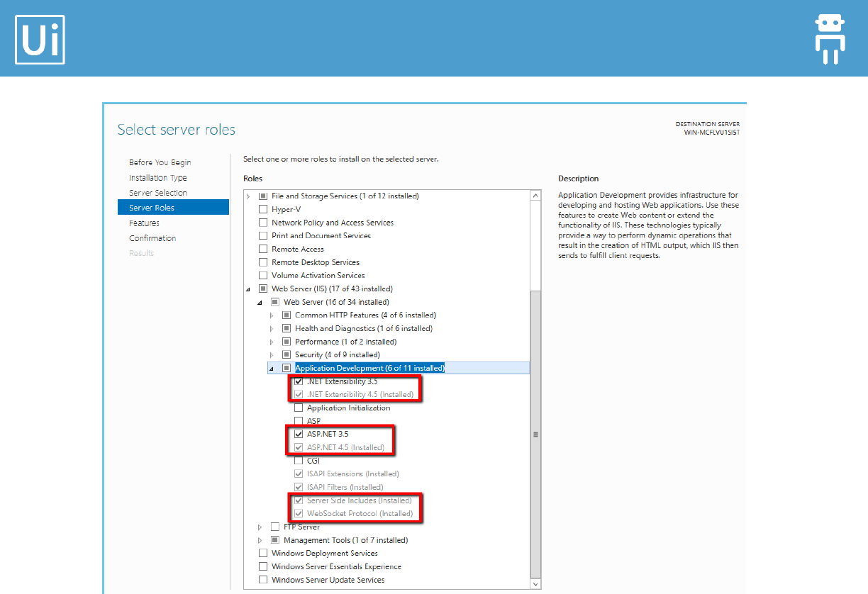Click the robot icon in the header

[830, 40]
